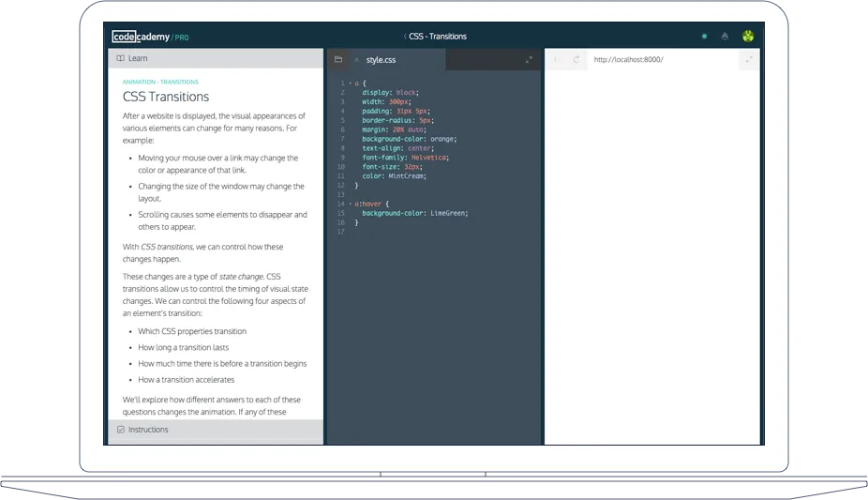Click the ANIMATION - TRANSITIONS breadcrumb
Image resolution: width=868 pixels, height=500 pixels.
(160, 82)
